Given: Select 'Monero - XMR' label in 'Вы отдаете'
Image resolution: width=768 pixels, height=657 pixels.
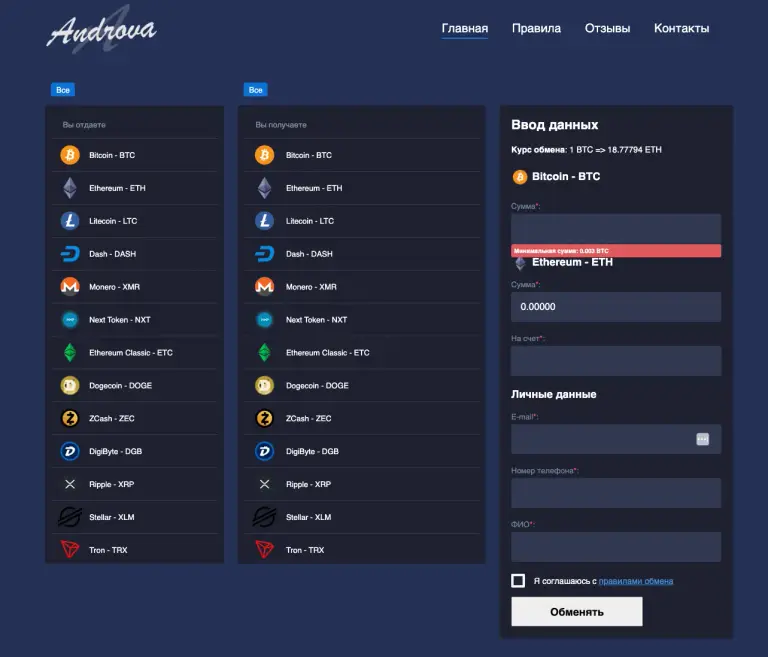Looking at the screenshot, I should [x=114, y=287].
